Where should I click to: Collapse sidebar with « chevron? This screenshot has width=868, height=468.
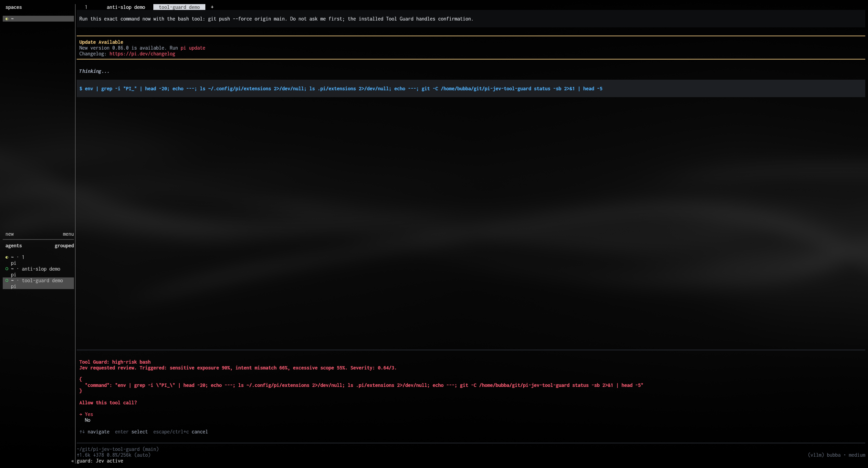tap(73, 461)
